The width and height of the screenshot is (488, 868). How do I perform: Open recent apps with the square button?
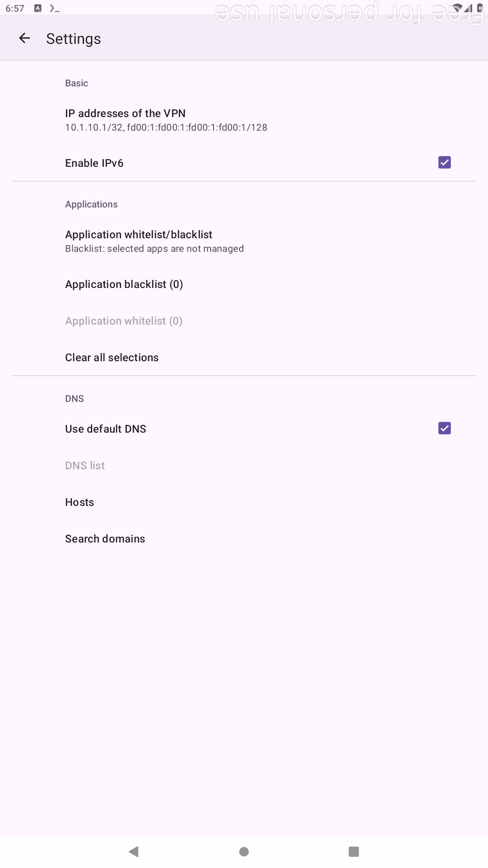tap(354, 852)
